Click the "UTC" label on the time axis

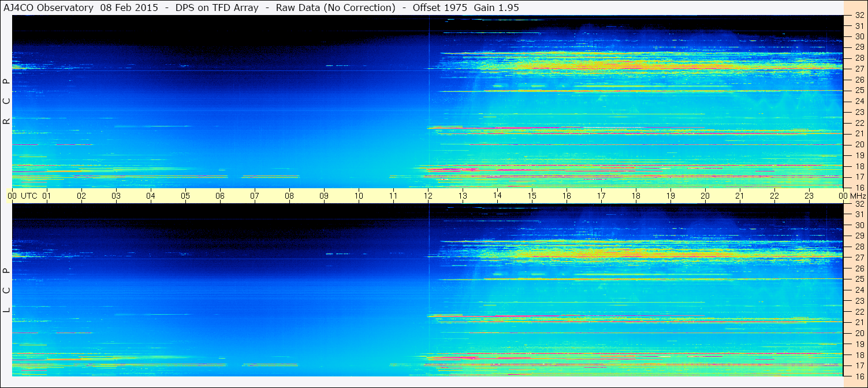pyautogui.click(x=29, y=196)
